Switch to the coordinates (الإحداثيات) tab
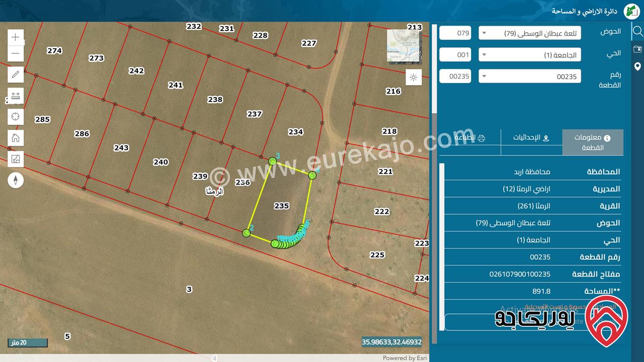 click(531, 138)
